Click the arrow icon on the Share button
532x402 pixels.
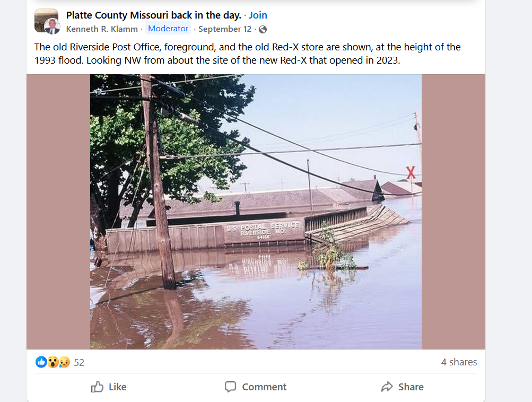pos(387,387)
